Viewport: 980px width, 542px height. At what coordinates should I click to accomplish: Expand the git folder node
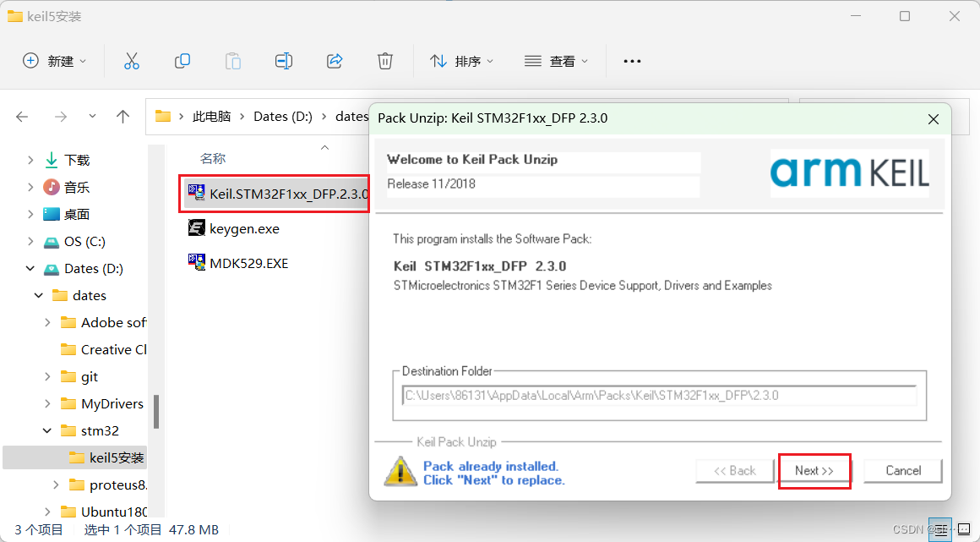[x=47, y=377]
